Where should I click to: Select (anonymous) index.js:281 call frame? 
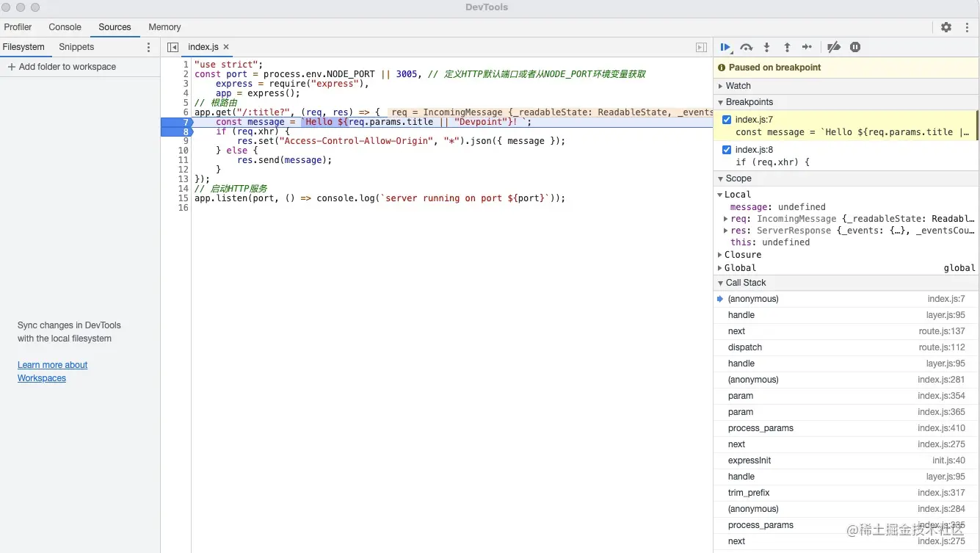click(x=846, y=380)
